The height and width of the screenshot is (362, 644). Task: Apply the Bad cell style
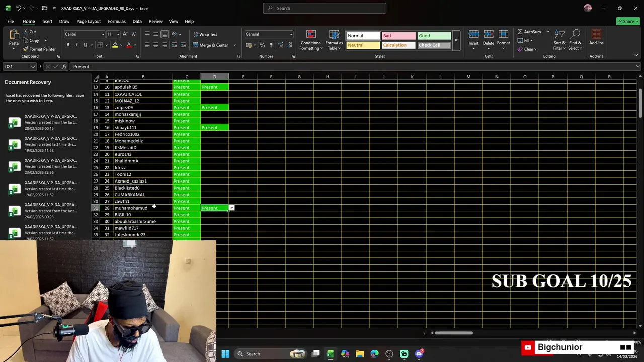[398, 36]
